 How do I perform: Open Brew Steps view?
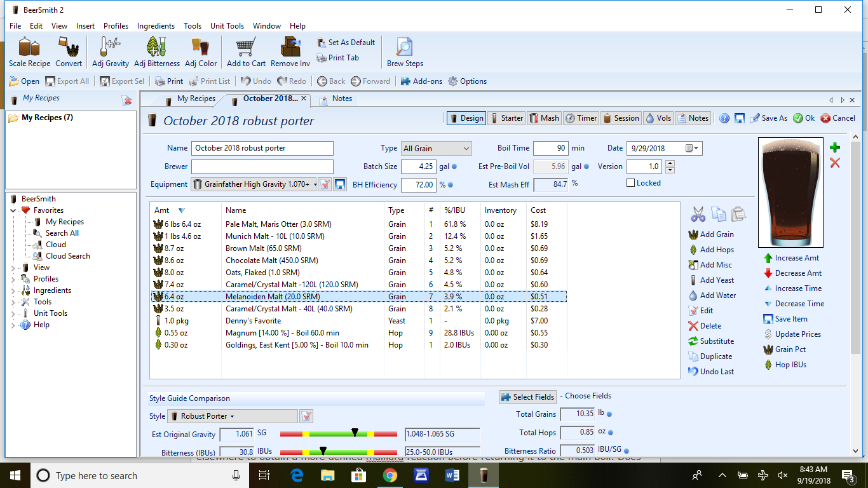pyautogui.click(x=405, y=51)
